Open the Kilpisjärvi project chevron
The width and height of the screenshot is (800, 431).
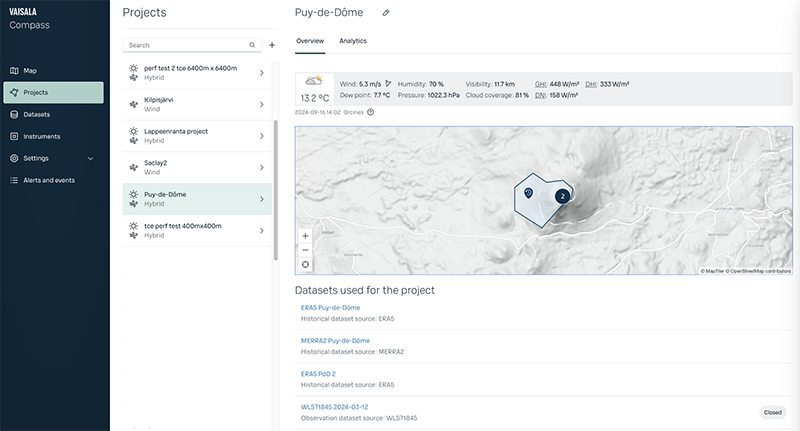pyautogui.click(x=261, y=104)
